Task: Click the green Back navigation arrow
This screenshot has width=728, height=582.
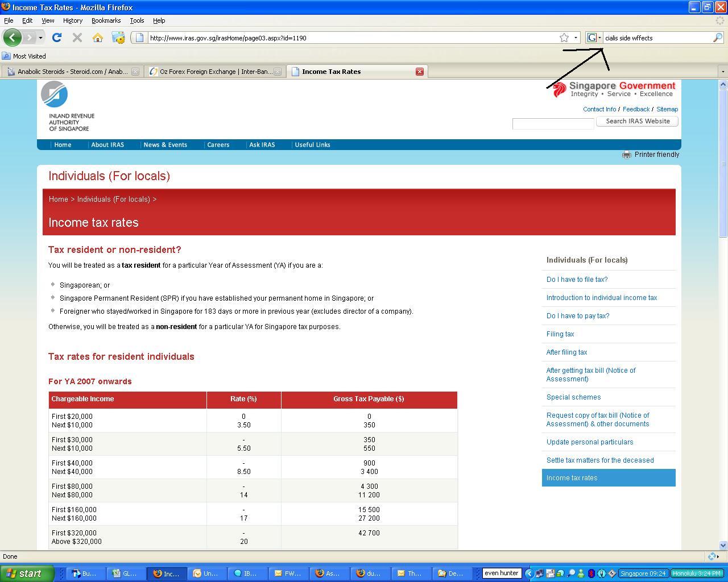Action: [12, 38]
